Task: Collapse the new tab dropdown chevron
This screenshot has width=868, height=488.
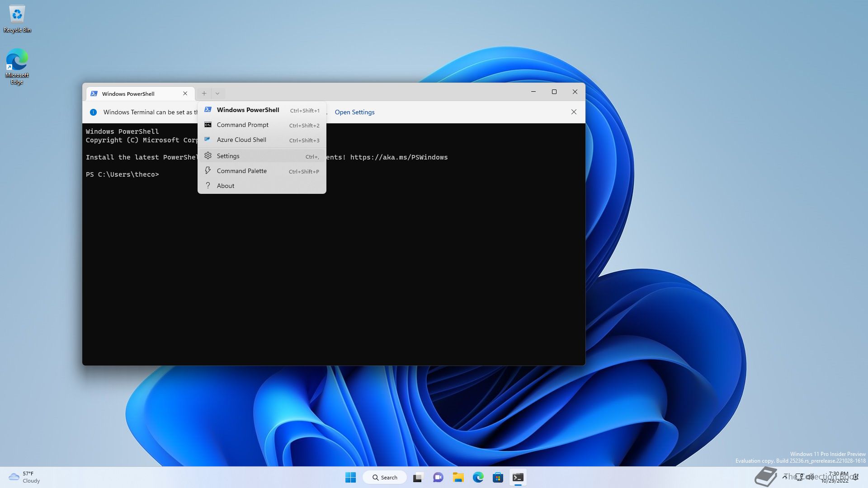Action: pos(217,94)
